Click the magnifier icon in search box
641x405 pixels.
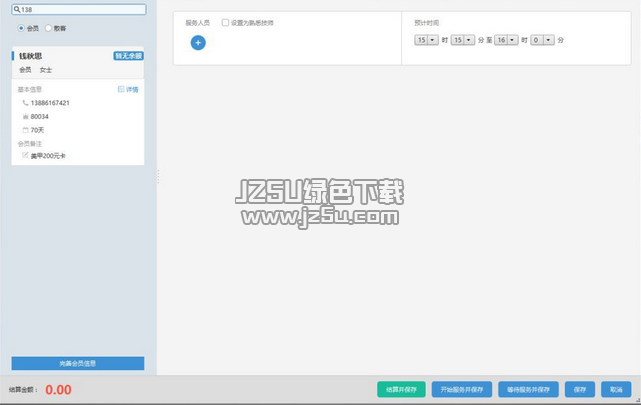pyautogui.click(x=17, y=10)
